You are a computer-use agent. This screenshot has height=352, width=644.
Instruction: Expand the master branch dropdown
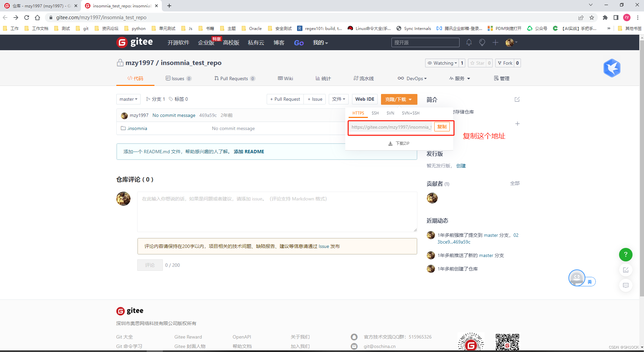point(128,99)
